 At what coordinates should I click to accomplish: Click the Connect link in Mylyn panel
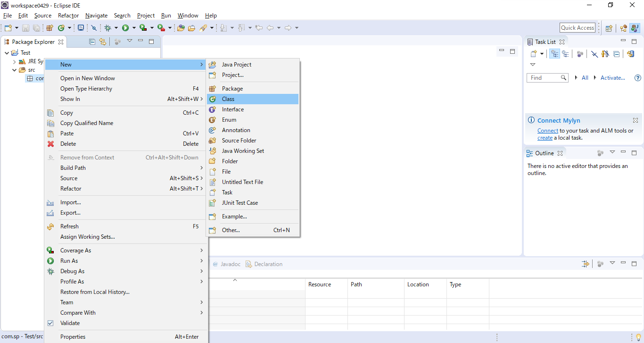point(548,131)
